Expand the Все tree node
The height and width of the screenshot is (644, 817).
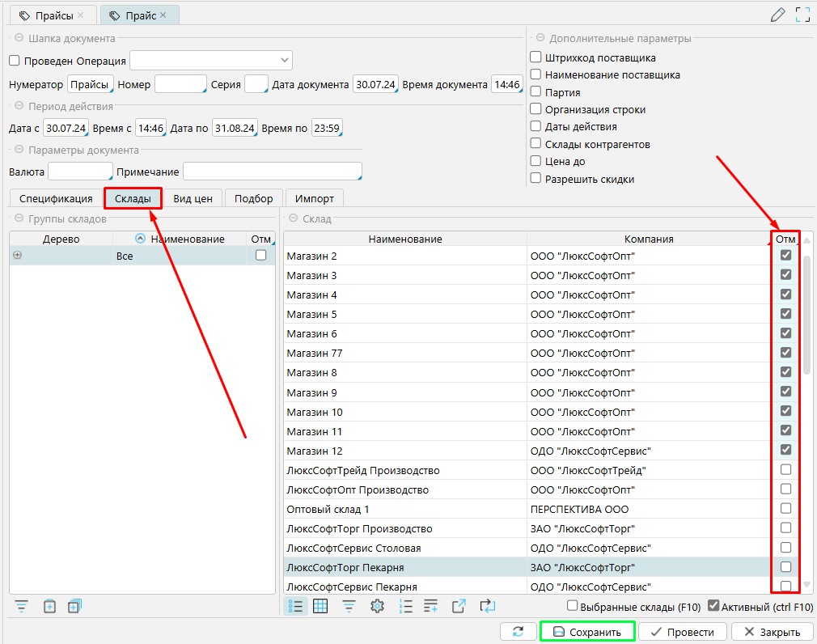click(x=17, y=256)
